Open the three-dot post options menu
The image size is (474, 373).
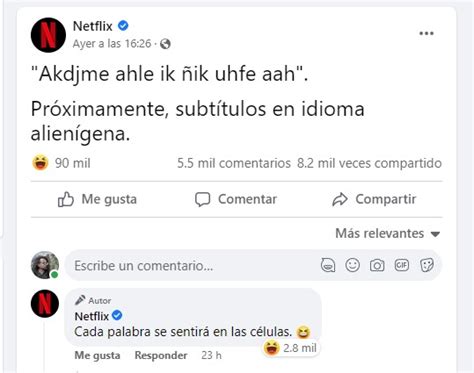426,33
